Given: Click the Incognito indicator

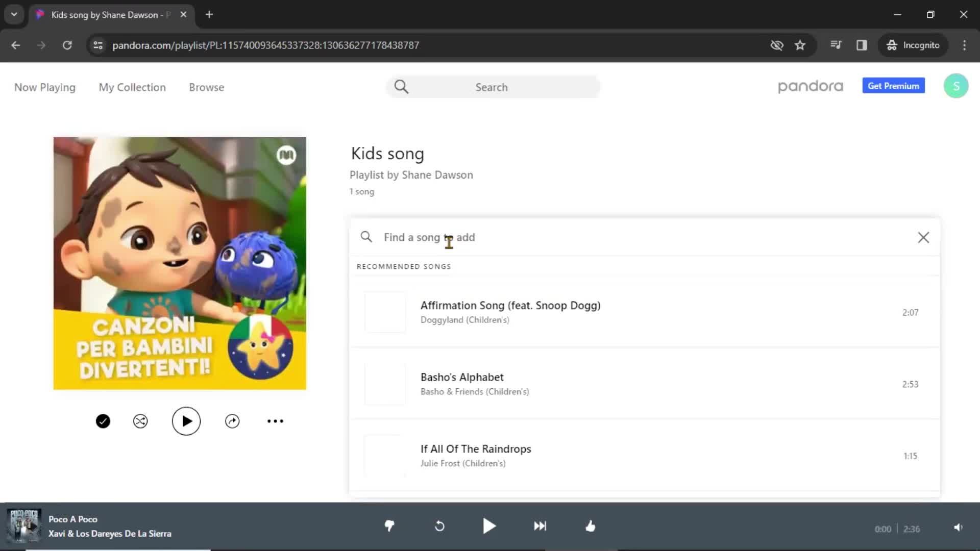Looking at the screenshot, I should pos(913,45).
